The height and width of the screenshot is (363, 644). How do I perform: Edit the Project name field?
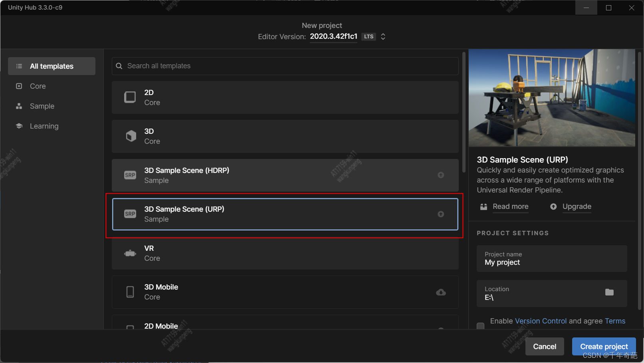pyautogui.click(x=552, y=259)
